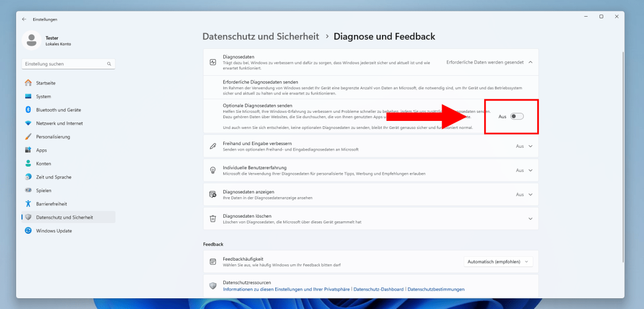The width and height of the screenshot is (644, 309).
Task: Open Personalisierung settings
Action: coord(68,136)
